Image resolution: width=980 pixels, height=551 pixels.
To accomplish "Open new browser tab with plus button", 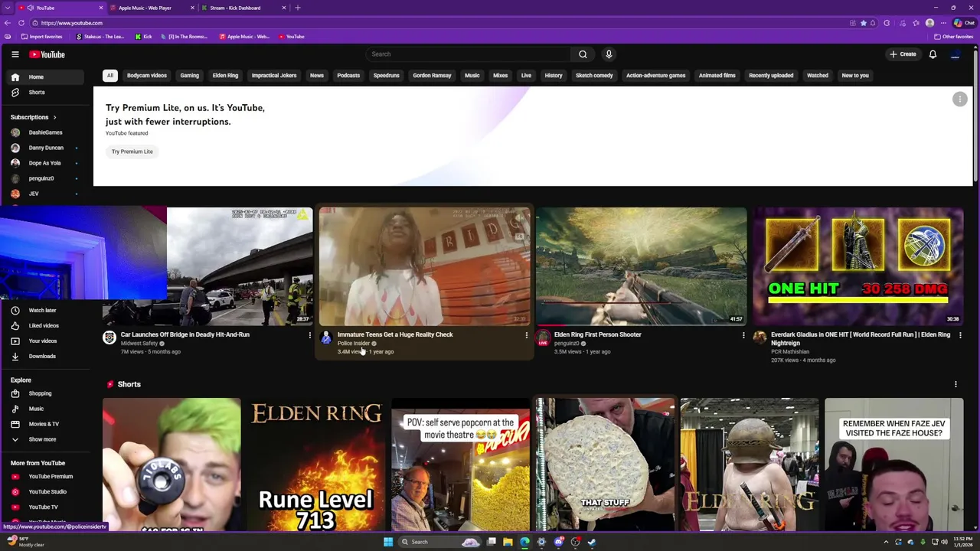I will 298,8.
